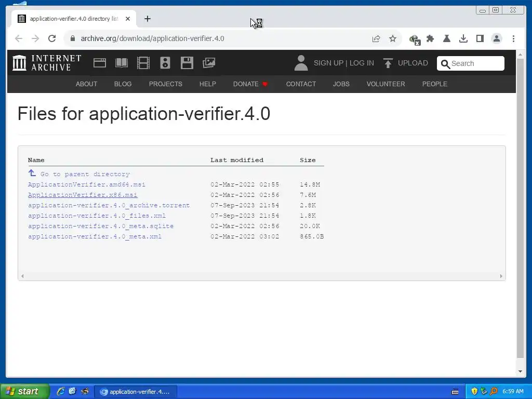
Task: Click the page scrollbar down arrow
Action: point(520,371)
